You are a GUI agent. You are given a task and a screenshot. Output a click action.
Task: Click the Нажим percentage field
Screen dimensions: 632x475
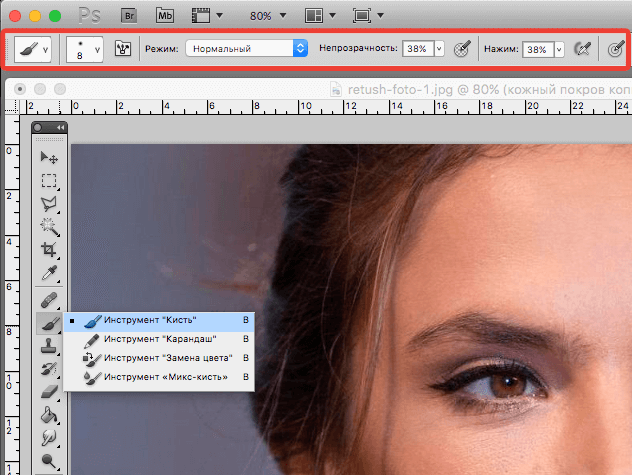coord(536,48)
